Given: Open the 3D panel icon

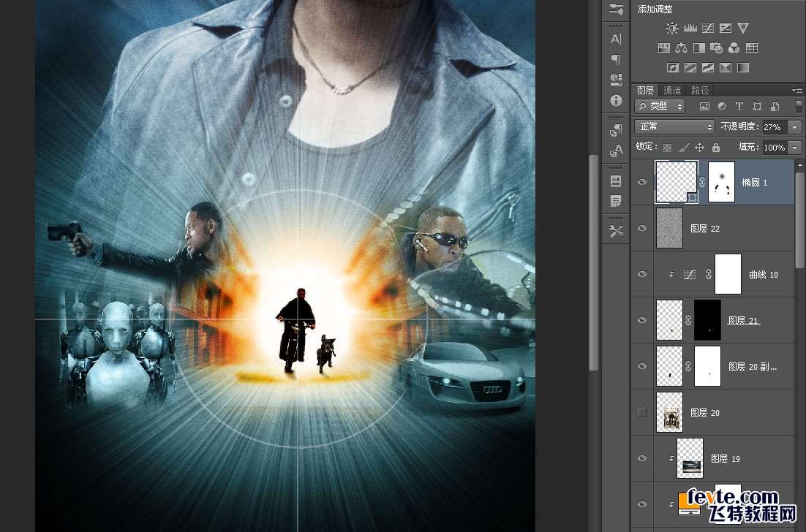Looking at the screenshot, I should pos(616,79).
